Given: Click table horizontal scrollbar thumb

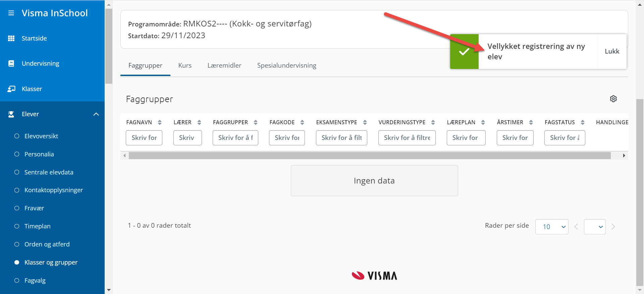Looking at the screenshot, I should pyautogui.click(x=370, y=155).
